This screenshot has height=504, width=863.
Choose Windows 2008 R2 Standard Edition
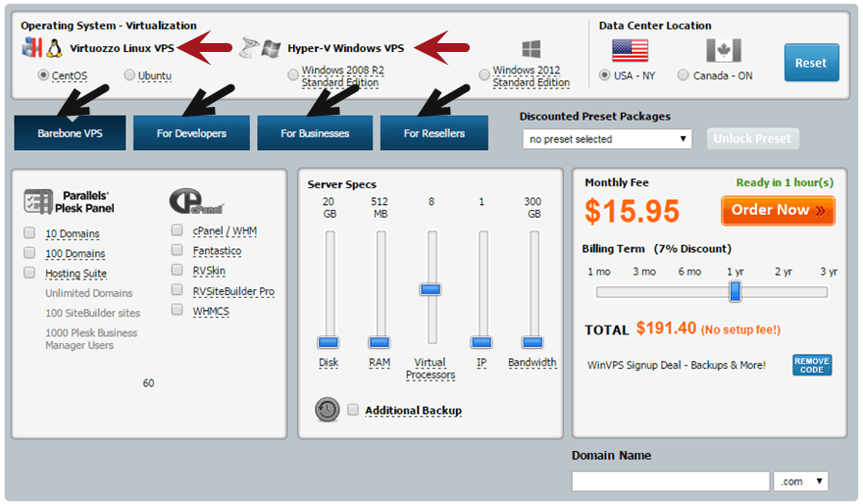tap(293, 75)
